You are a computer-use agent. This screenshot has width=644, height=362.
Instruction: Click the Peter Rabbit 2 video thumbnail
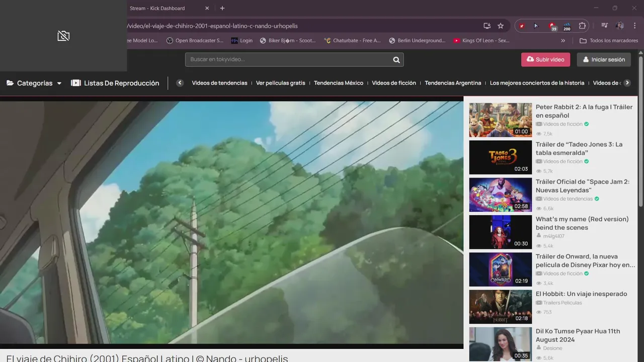[x=500, y=120]
